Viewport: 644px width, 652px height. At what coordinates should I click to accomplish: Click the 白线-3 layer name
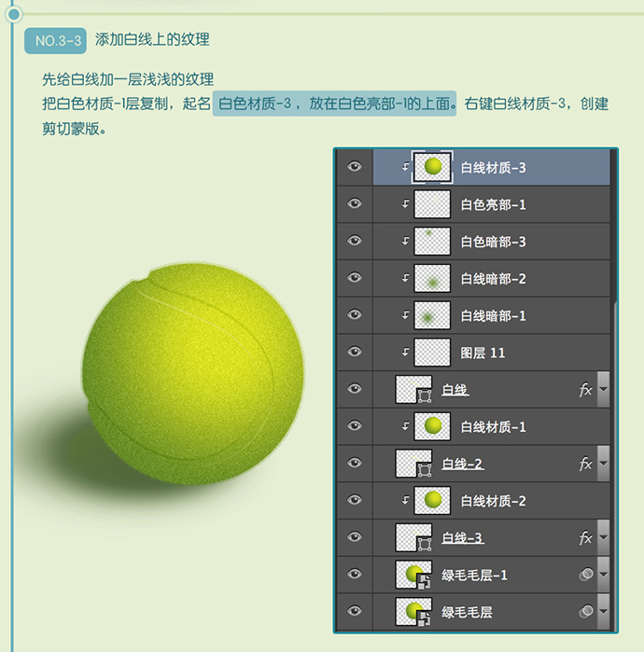point(462,538)
